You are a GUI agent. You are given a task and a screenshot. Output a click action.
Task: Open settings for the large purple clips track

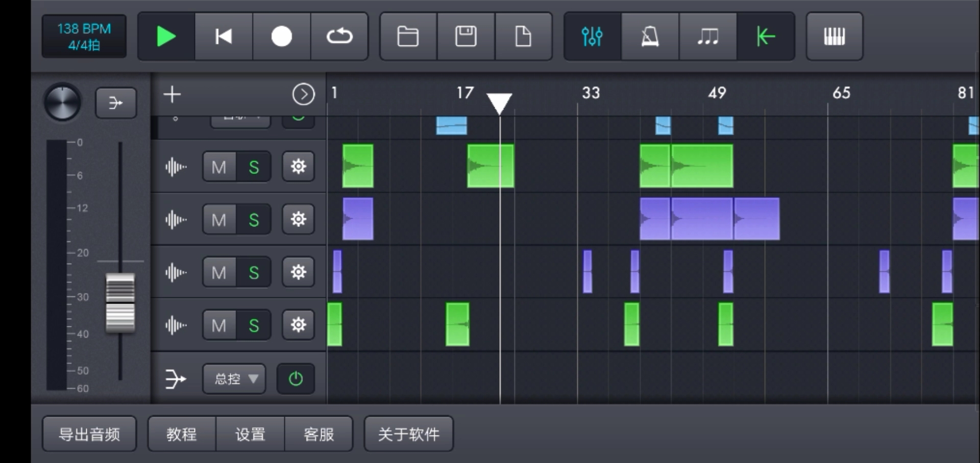299,220
